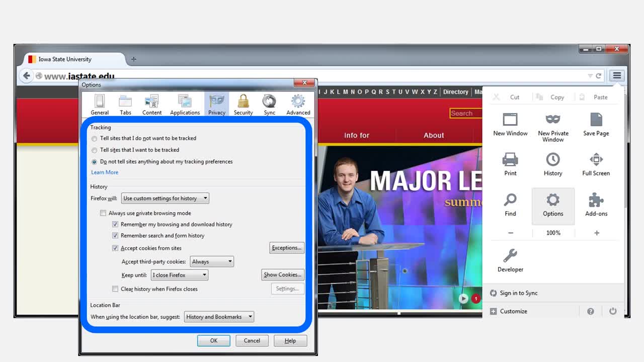Select 'Do not tell sites anything' radio option

click(x=94, y=162)
